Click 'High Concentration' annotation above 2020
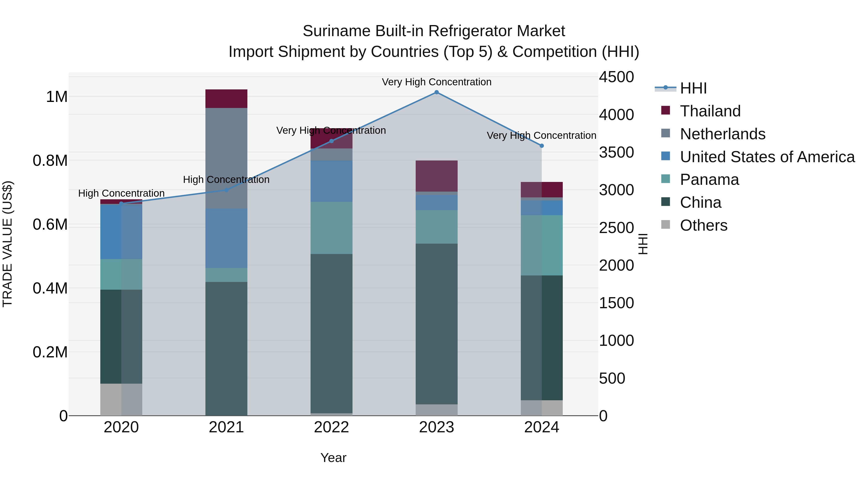The height and width of the screenshot is (488, 868). [x=121, y=193]
